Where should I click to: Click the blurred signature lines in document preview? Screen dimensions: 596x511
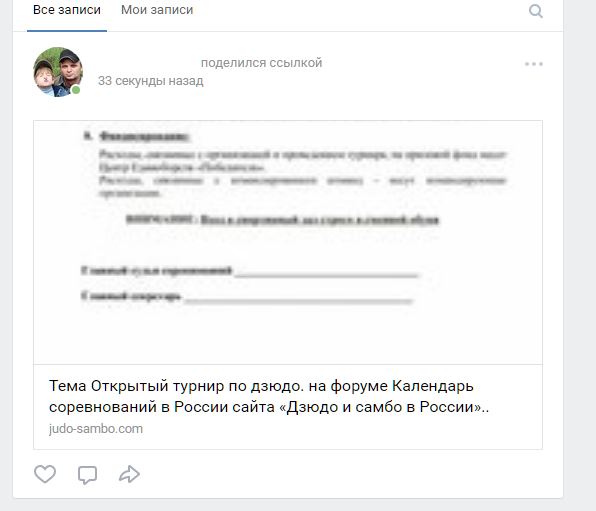click(x=250, y=284)
